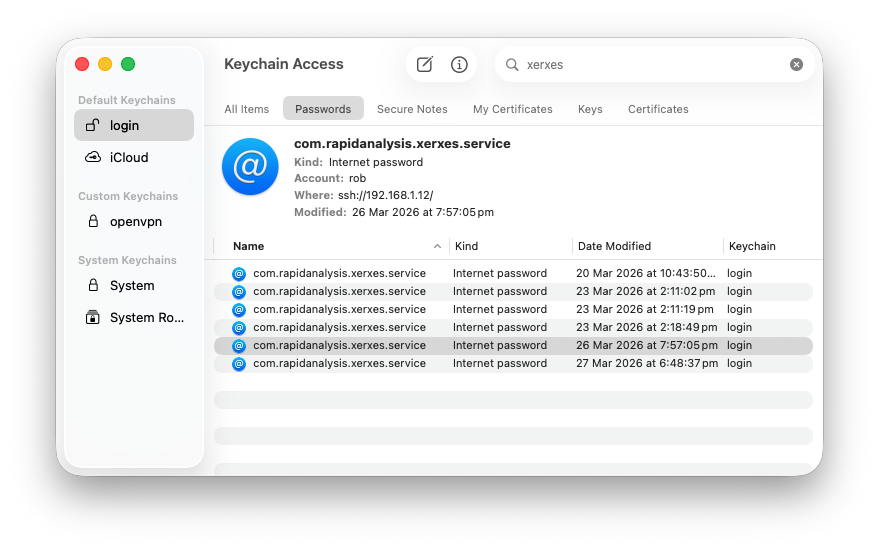Click the padlock icon beside openvpn
879x550 pixels.
(x=93, y=221)
